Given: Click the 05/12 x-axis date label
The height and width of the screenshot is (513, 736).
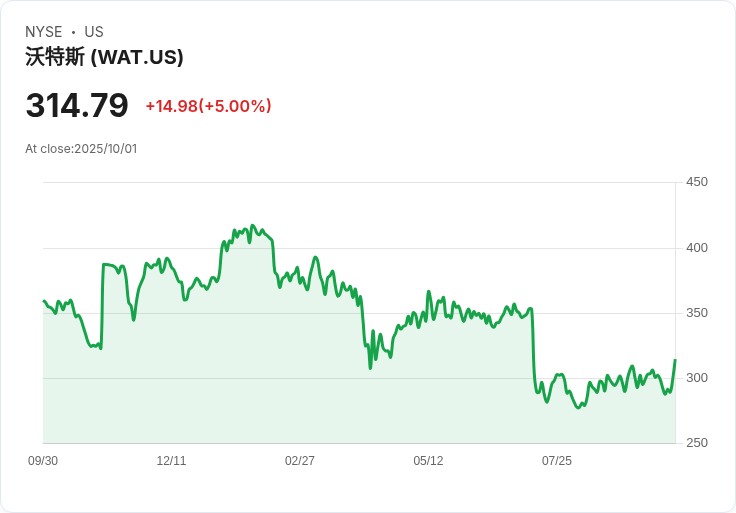Looking at the screenshot, I should (428, 461).
